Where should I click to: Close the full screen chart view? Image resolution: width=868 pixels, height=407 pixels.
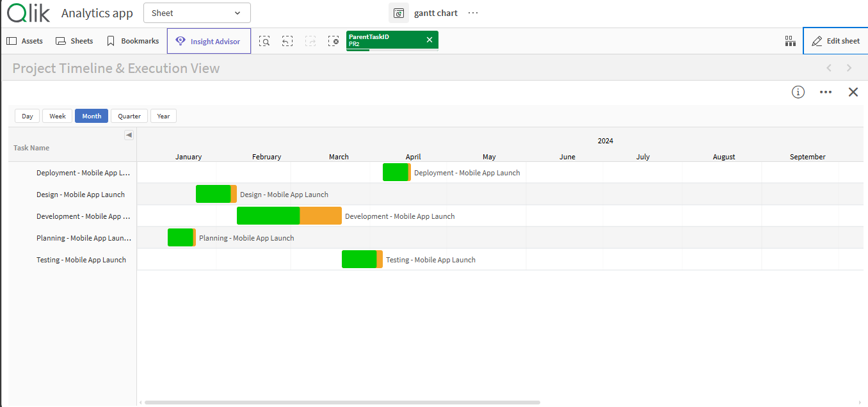[x=853, y=92]
